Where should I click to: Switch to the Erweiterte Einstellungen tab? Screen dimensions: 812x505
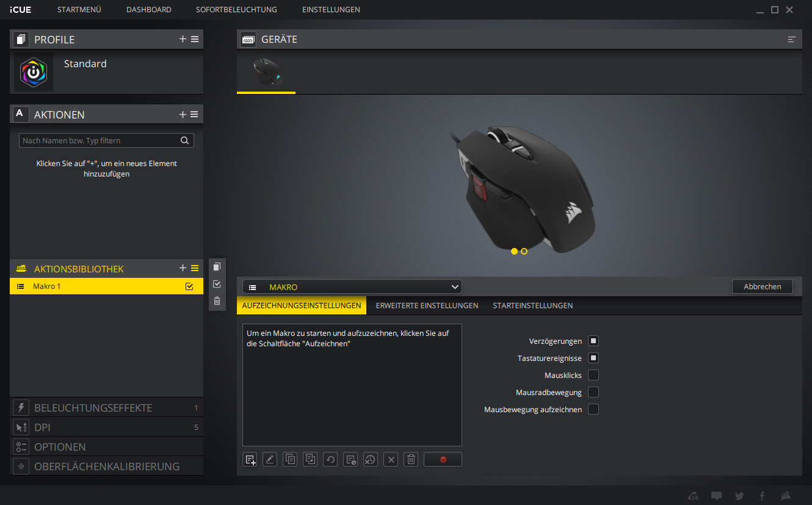pos(427,305)
